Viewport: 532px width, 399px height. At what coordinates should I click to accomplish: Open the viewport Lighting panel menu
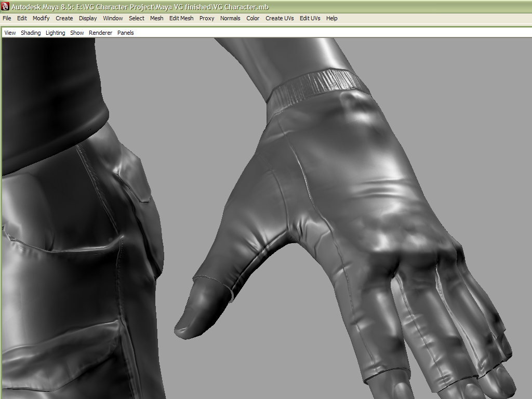(56, 33)
